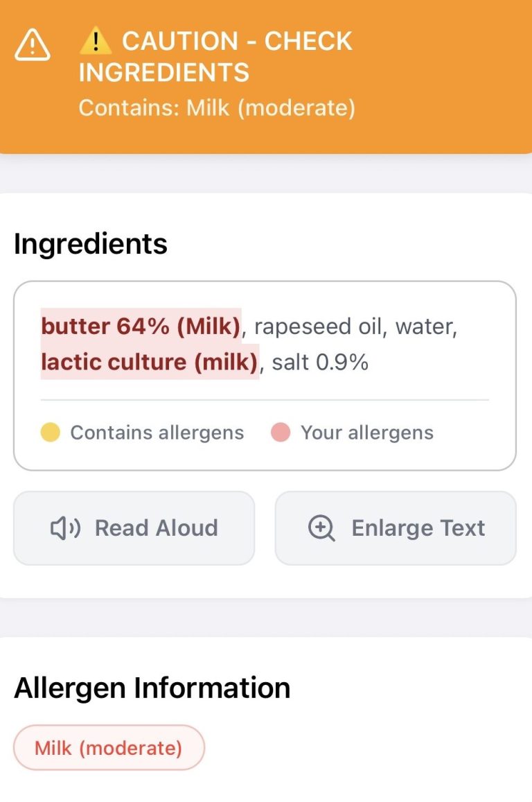This screenshot has height=802, width=532.
Task: Click the Allergen Information section heading
Action: (x=152, y=688)
